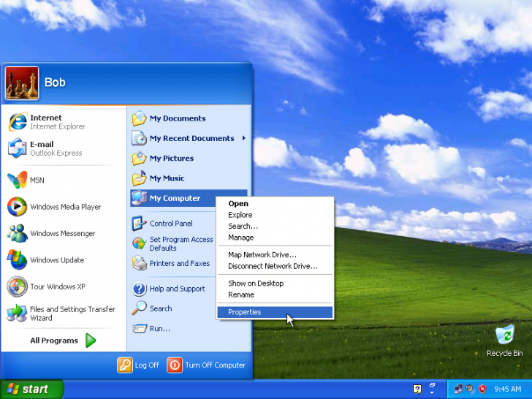Image resolution: width=532 pixels, height=399 pixels.
Task: Click the My Documents label
Action: pos(178,118)
